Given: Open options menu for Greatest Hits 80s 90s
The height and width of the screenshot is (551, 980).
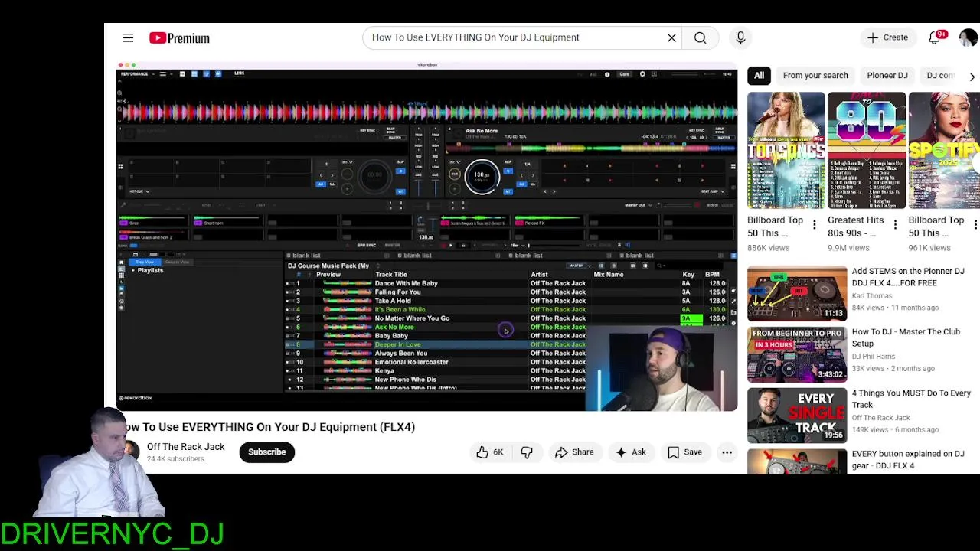Looking at the screenshot, I should (x=895, y=225).
